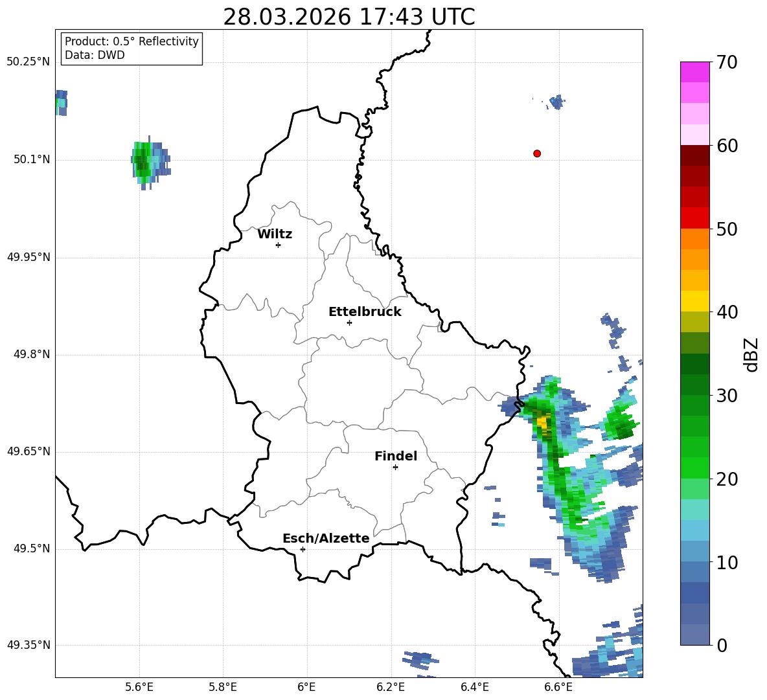The width and height of the screenshot is (767, 700).
Task: Click the 6.4°E longitude label
Action: 474,687
